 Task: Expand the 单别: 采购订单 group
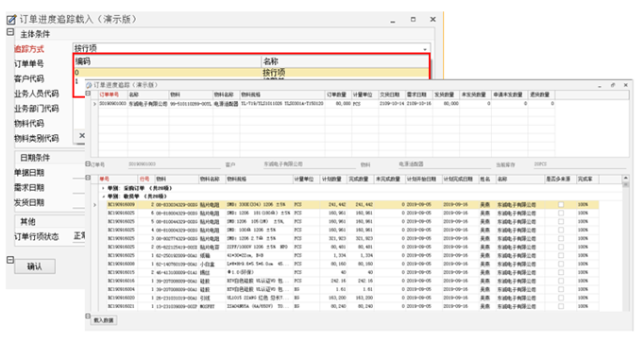pos(103,188)
